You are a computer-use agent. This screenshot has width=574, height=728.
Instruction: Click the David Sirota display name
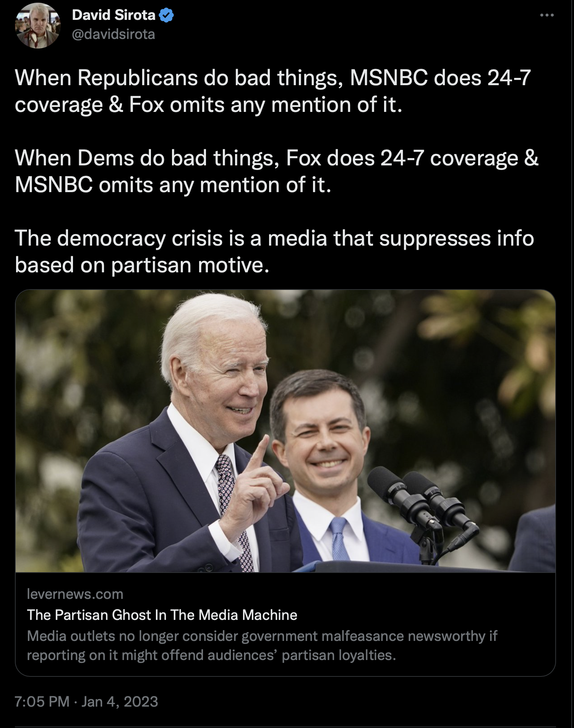pyautogui.click(x=114, y=15)
